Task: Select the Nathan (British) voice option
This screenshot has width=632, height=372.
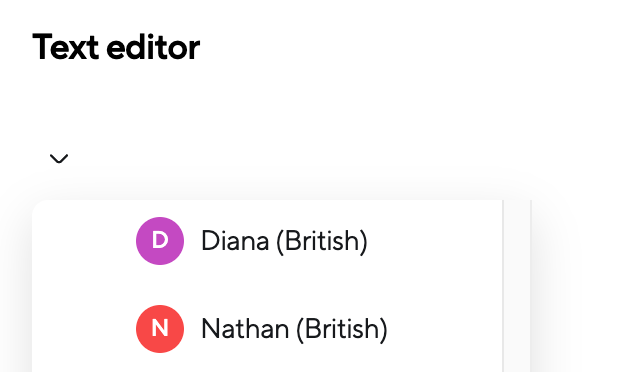Action: pyautogui.click(x=267, y=329)
